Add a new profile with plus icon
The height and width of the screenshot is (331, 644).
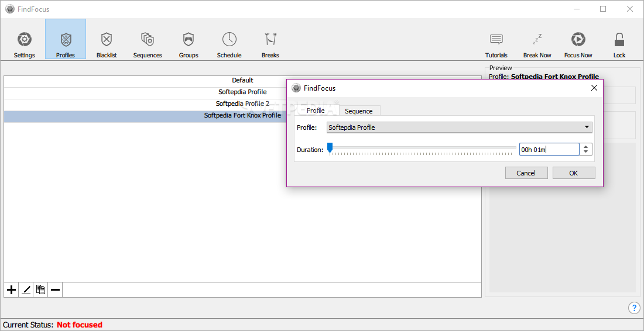tap(12, 290)
